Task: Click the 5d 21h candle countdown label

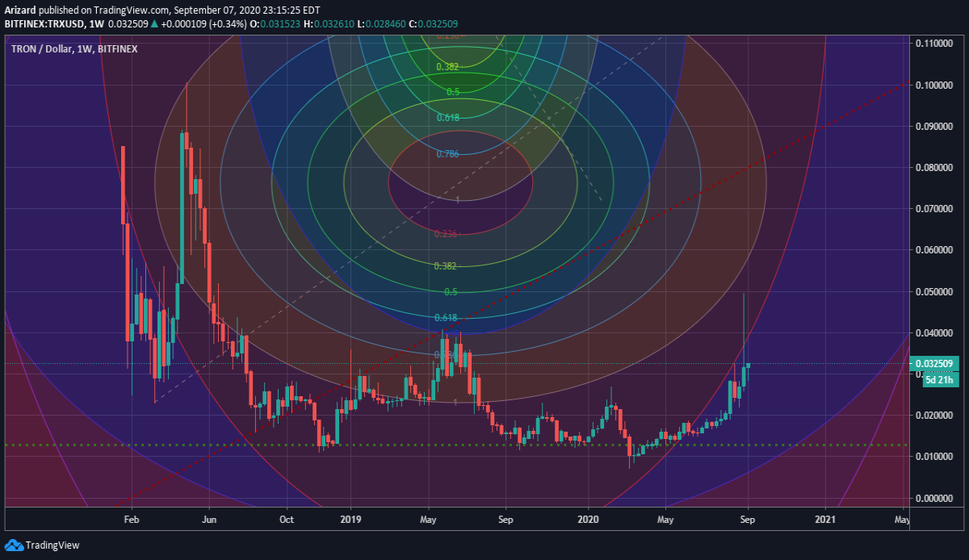Action: [x=940, y=379]
